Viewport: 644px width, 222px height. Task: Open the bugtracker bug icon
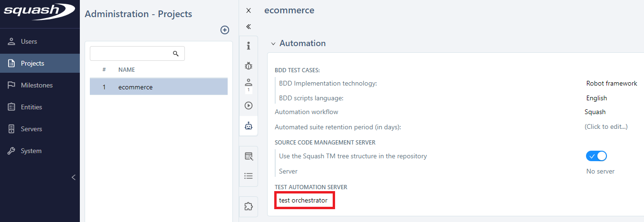pyautogui.click(x=248, y=66)
